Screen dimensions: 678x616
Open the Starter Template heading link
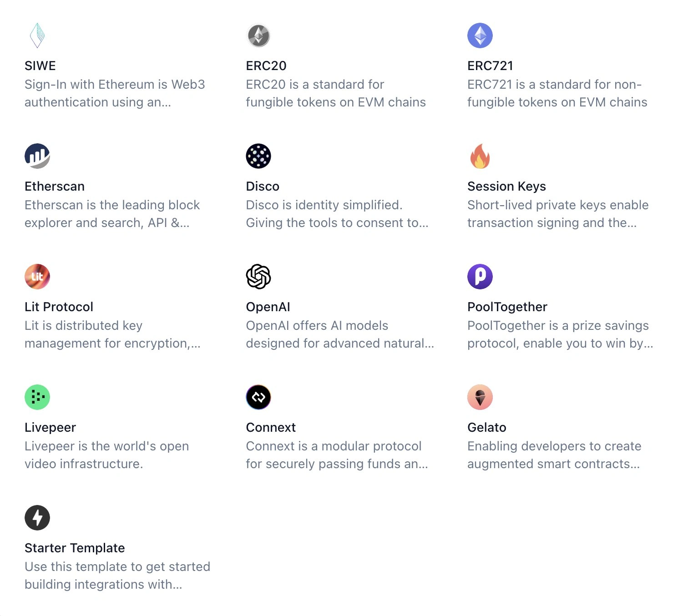coord(75,548)
